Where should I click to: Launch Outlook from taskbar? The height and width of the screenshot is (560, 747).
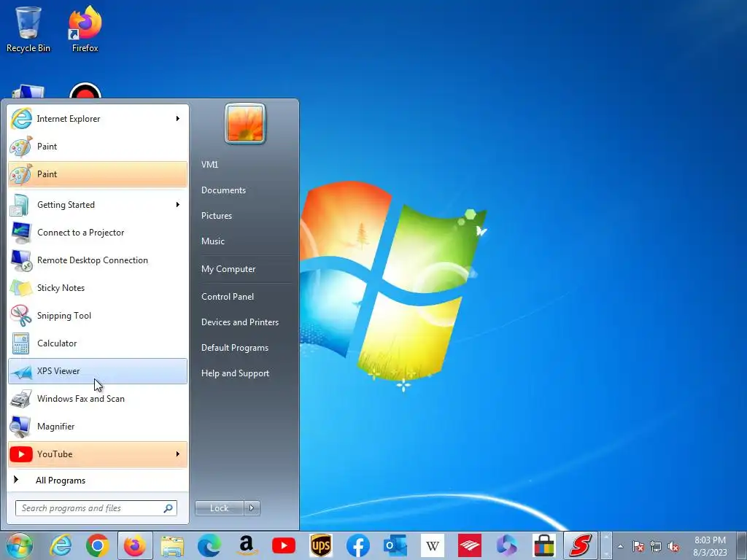[395, 545]
